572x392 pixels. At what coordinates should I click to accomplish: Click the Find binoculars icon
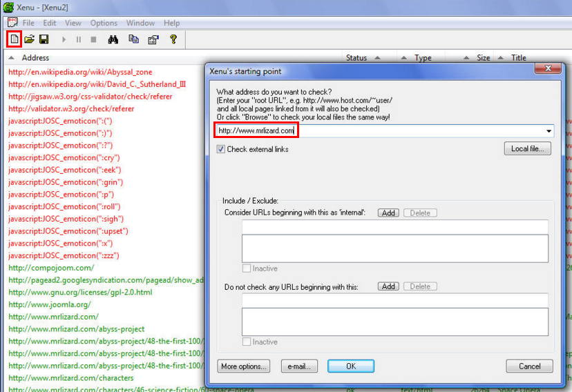tap(113, 39)
